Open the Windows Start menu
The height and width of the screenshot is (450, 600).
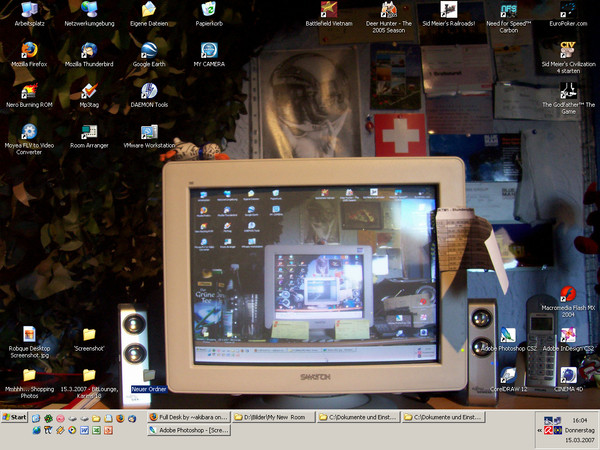point(15,417)
